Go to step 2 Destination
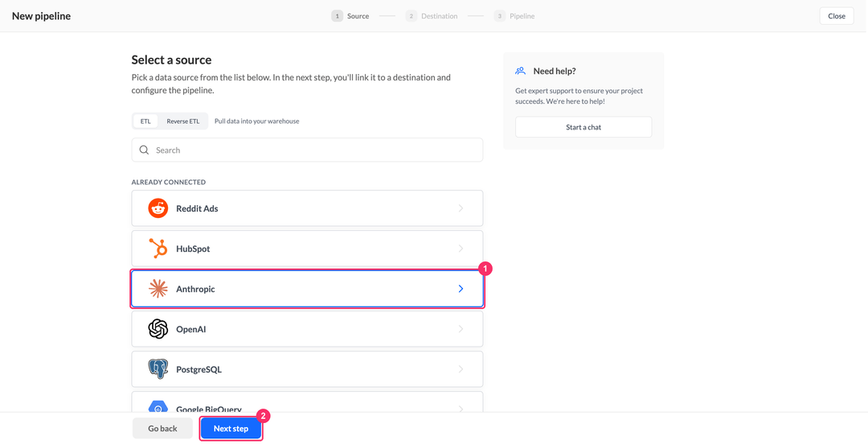The width and height of the screenshot is (868, 444). pos(432,16)
